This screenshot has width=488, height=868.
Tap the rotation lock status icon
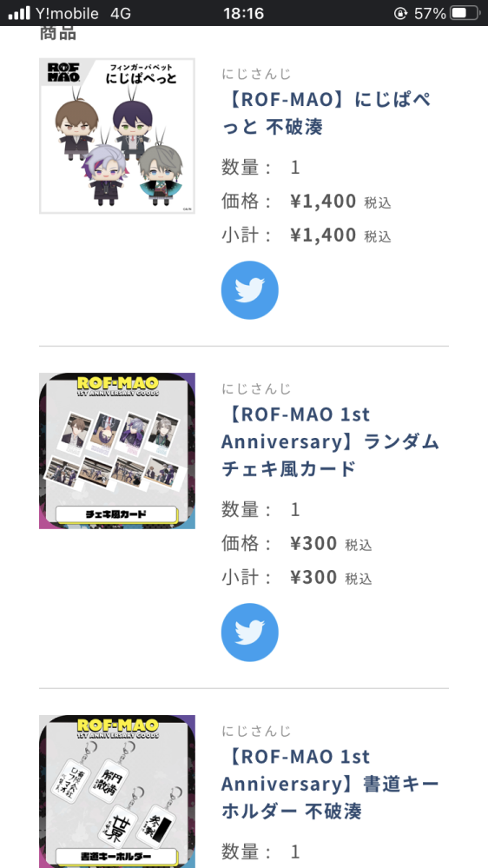point(400,13)
